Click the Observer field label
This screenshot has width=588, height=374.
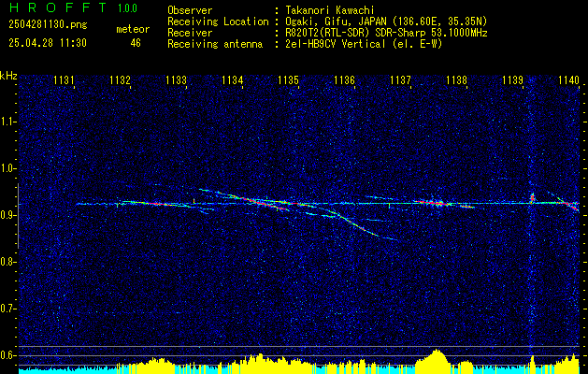click(190, 10)
